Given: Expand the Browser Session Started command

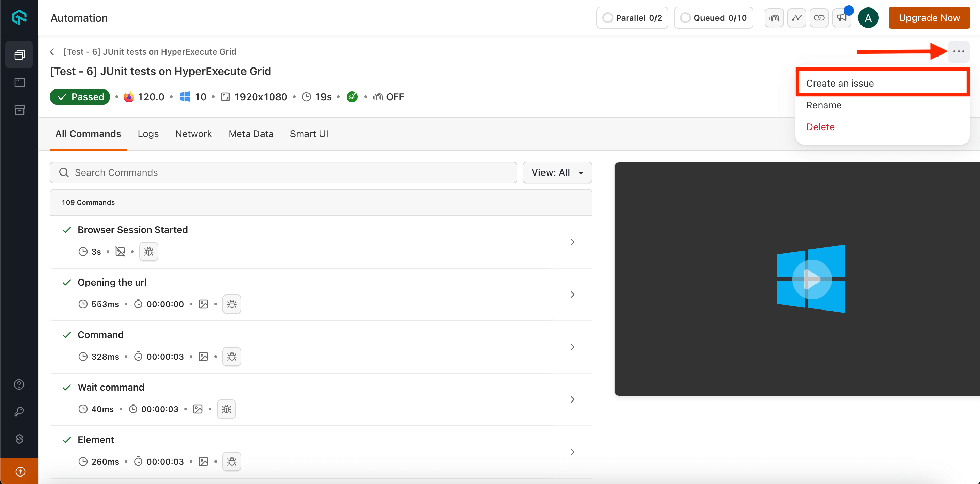Looking at the screenshot, I should click(x=572, y=242).
